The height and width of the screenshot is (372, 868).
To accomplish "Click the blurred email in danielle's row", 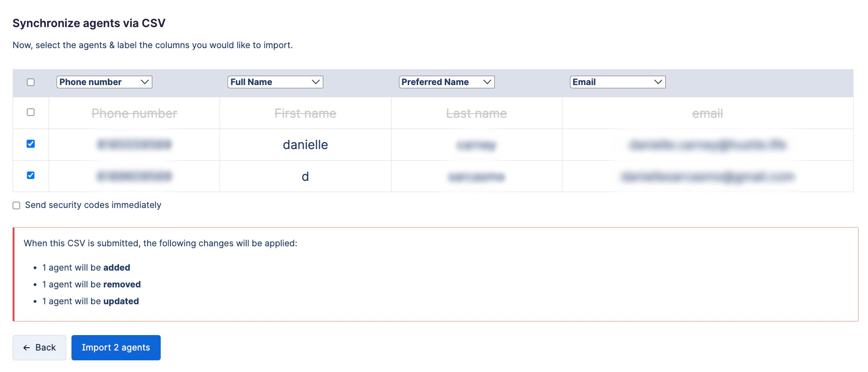I will (708, 145).
